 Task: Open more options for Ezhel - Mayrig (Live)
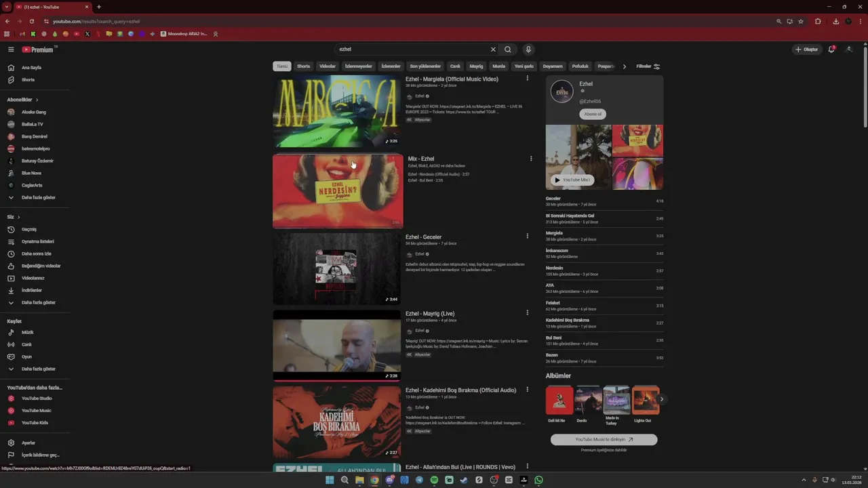coord(527,312)
